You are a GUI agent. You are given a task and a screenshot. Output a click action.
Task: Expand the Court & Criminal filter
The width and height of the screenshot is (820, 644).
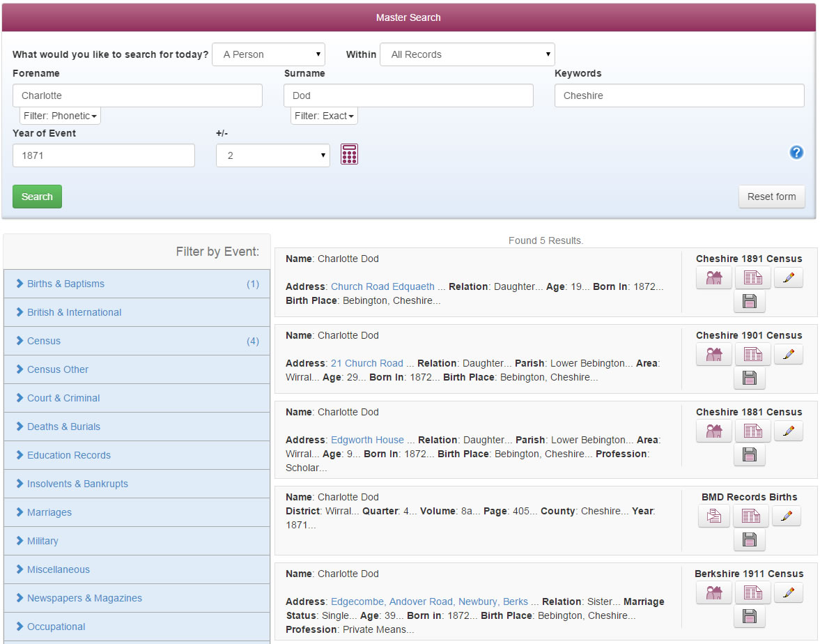tap(137, 398)
